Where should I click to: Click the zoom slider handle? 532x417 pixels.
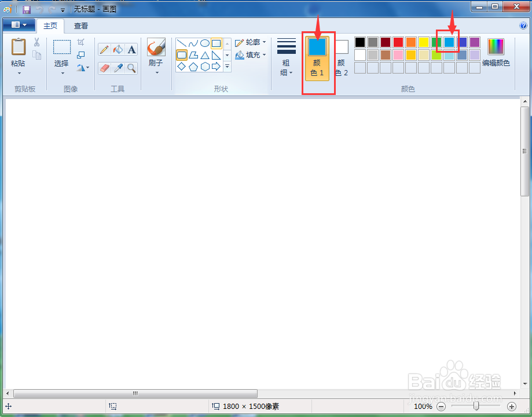point(476,406)
